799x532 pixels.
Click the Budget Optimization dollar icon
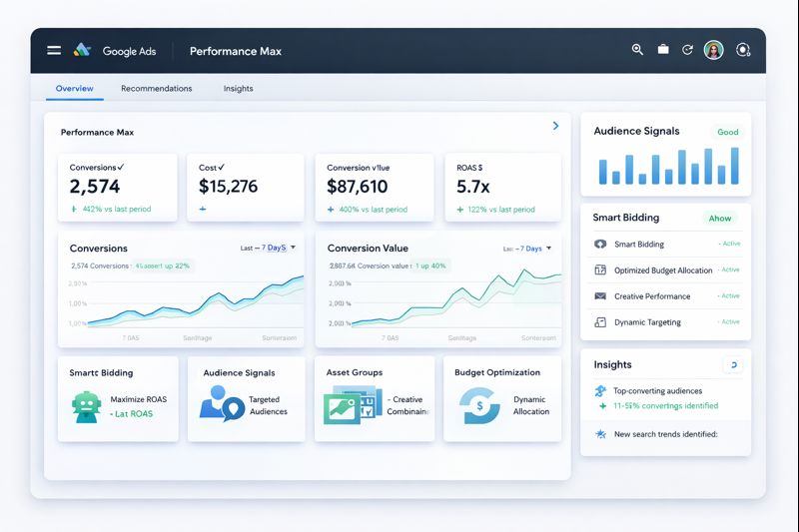[x=479, y=406]
